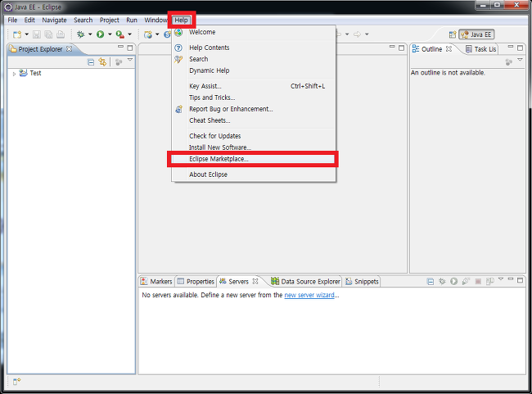
Task: Select Dynamic Help menu item
Action: pyautogui.click(x=254, y=70)
